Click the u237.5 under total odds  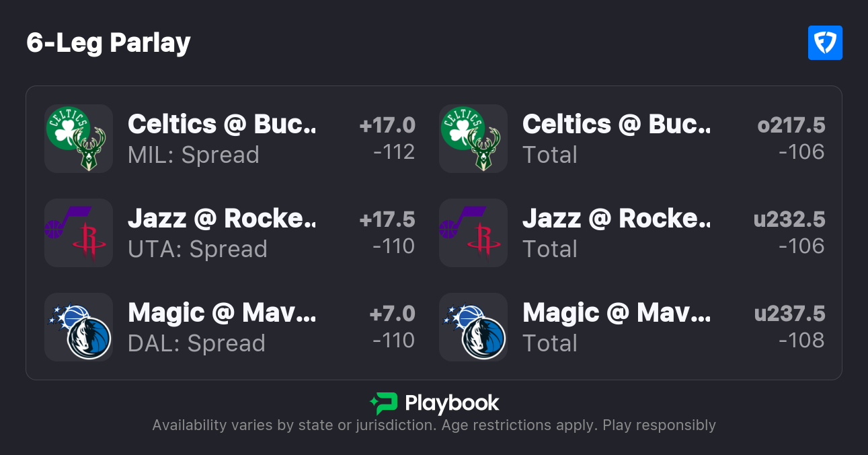(x=789, y=314)
